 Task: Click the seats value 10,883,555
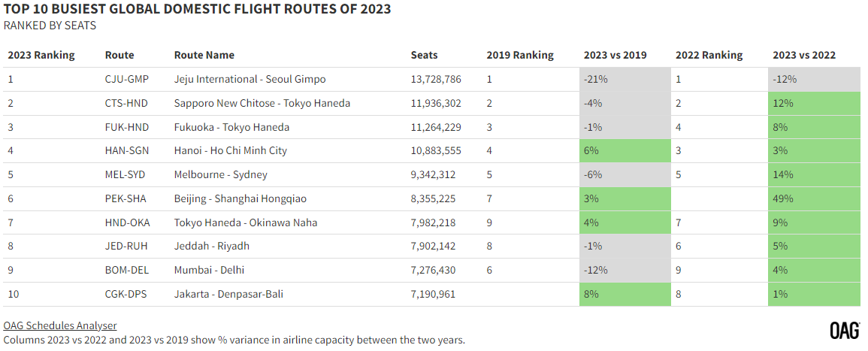(x=436, y=151)
